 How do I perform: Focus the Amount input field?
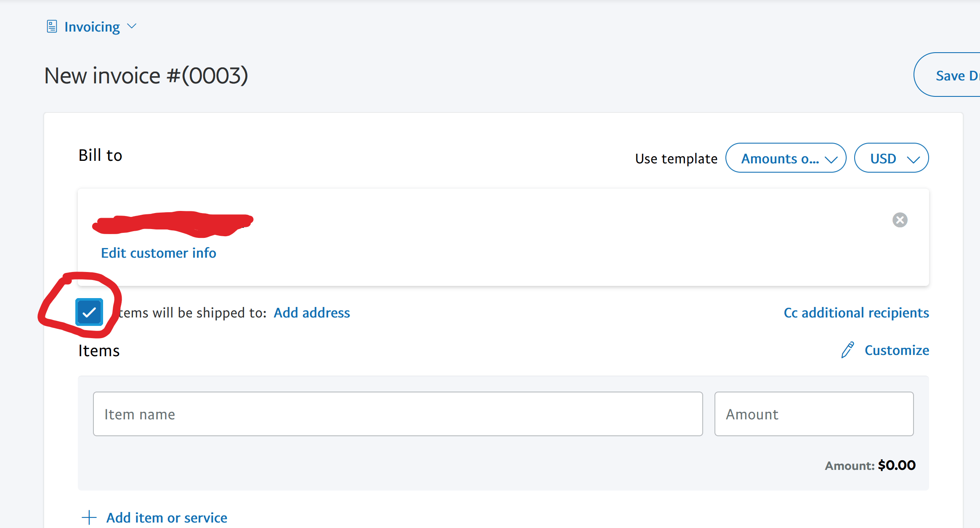813,414
